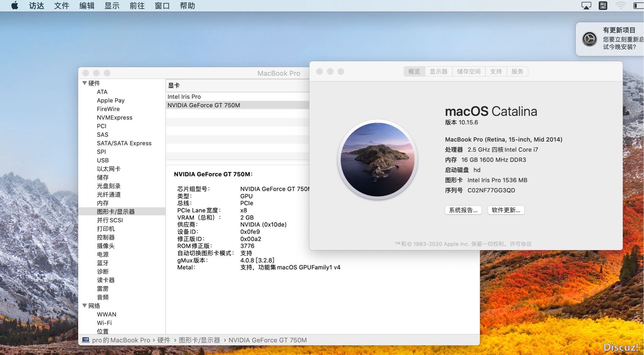This screenshot has height=355, width=644.
Task: Select 储存 in the sidebar
Action: click(x=103, y=177)
